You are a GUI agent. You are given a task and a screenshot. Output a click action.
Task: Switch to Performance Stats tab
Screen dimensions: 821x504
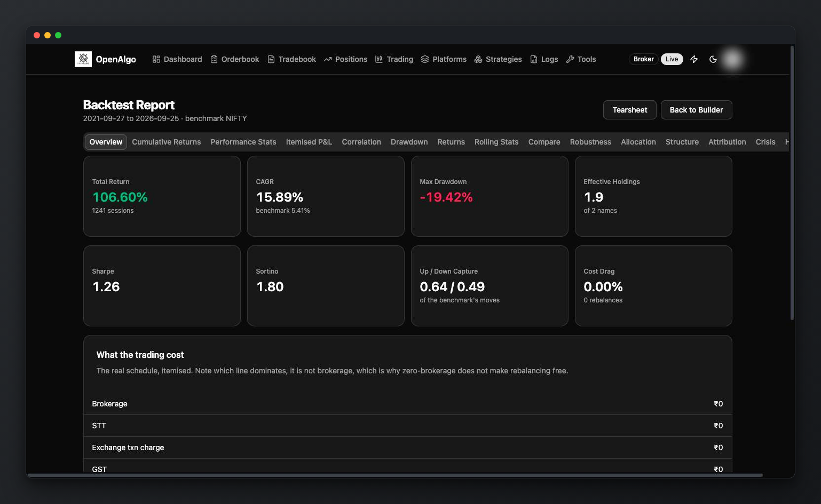click(243, 142)
